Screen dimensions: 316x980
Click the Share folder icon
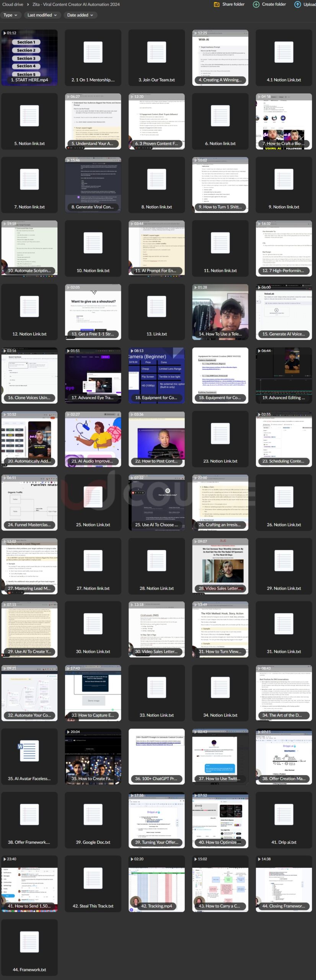coord(217,5)
